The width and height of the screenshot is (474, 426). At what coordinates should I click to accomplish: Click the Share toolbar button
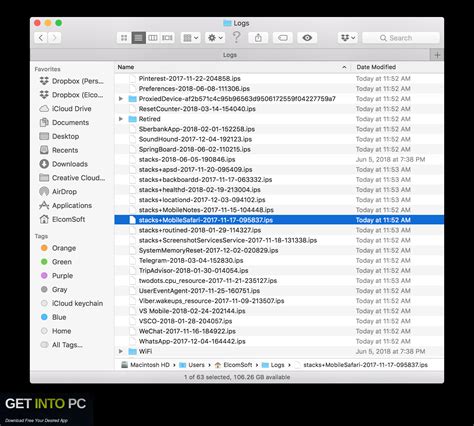(258, 38)
